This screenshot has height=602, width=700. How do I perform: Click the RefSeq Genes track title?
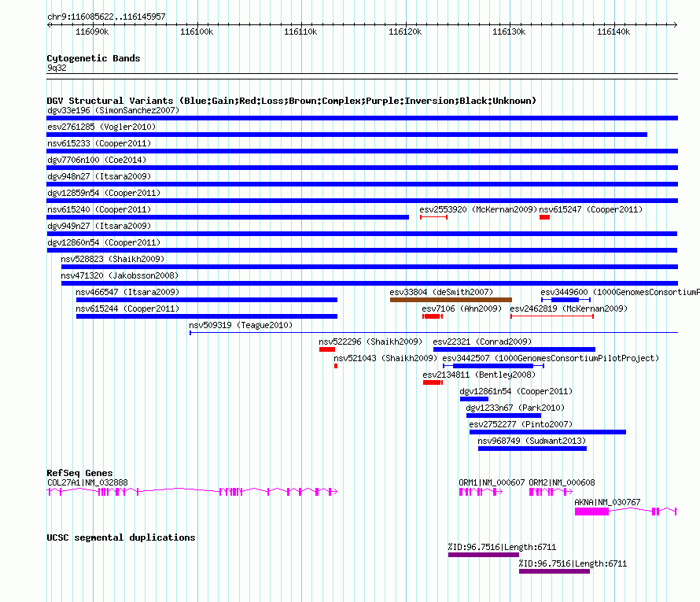click(x=79, y=472)
